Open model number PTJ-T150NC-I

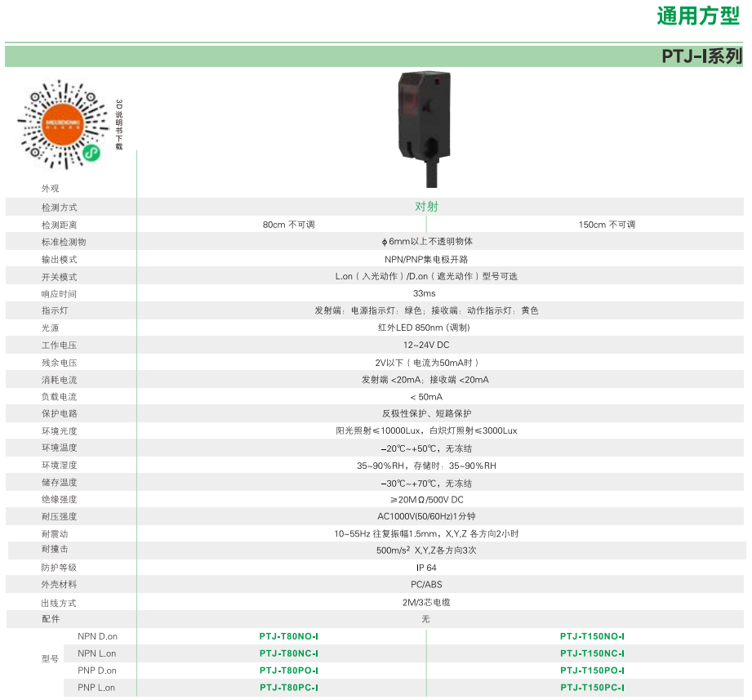592,653
